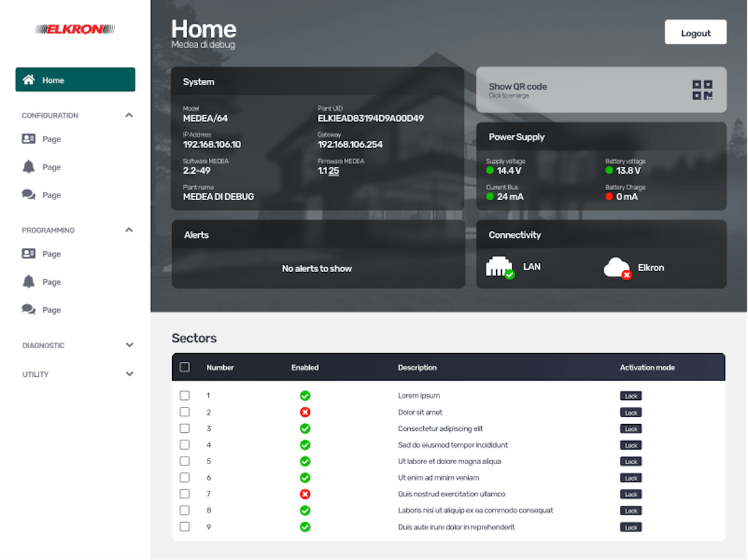Click the Description column header
The width and height of the screenshot is (748, 560).
coord(418,368)
